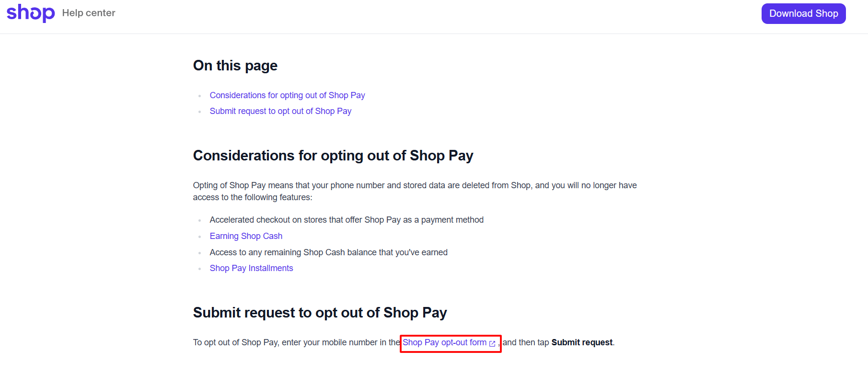Click the Accelerated checkout bullet text
Image resolution: width=868 pixels, height=374 pixels.
coord(347,220)
